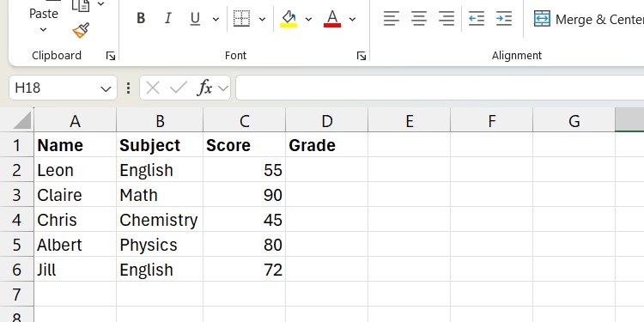Open Fill Color dropdown arrow
This screenshot has height=322, width=644.
308,19
